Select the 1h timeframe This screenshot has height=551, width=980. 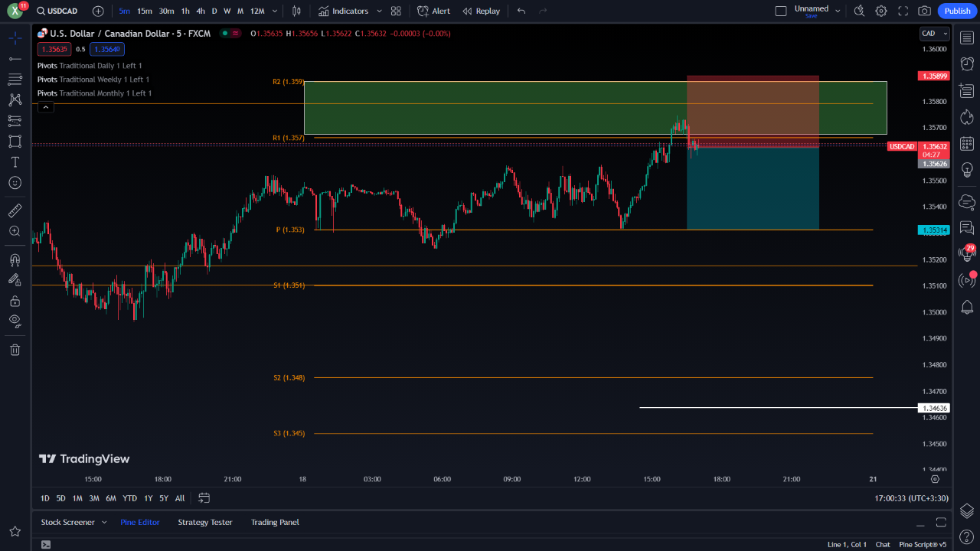tap(185, 11)
